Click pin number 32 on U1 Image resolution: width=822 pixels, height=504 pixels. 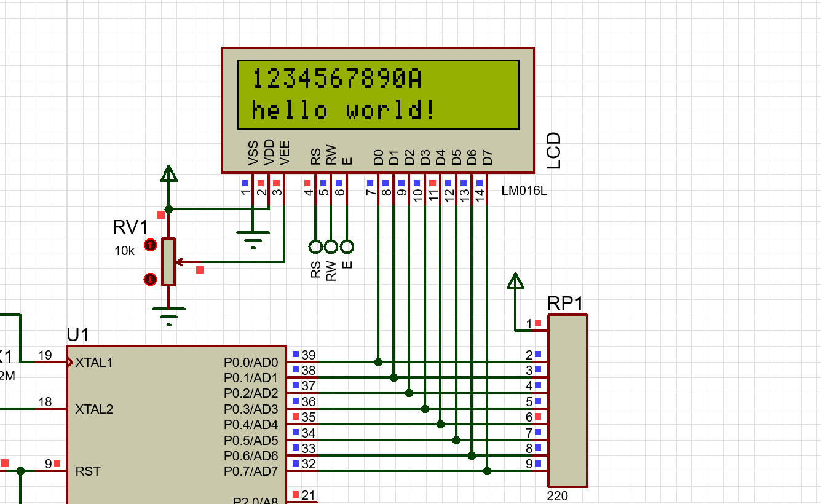(x=309, y=464)
